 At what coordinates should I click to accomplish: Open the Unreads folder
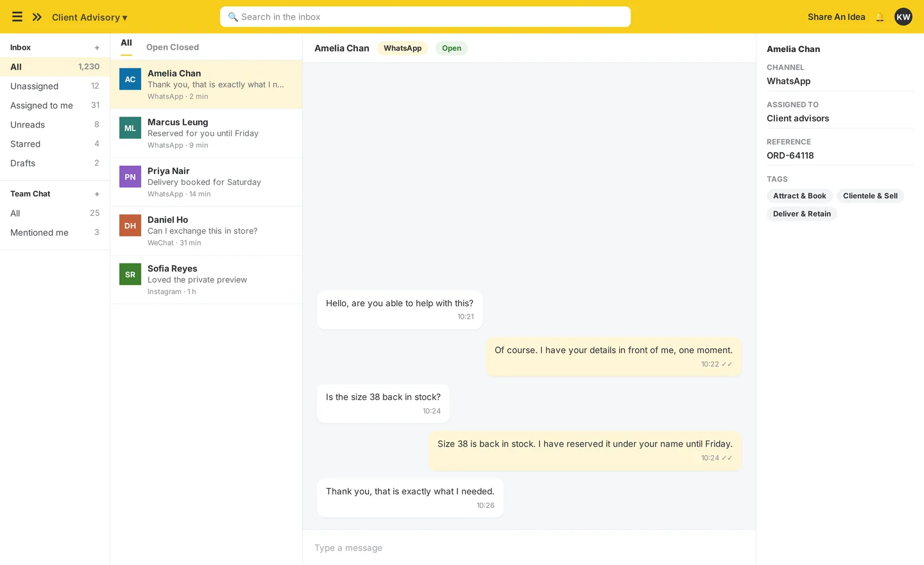pos(55,125)
